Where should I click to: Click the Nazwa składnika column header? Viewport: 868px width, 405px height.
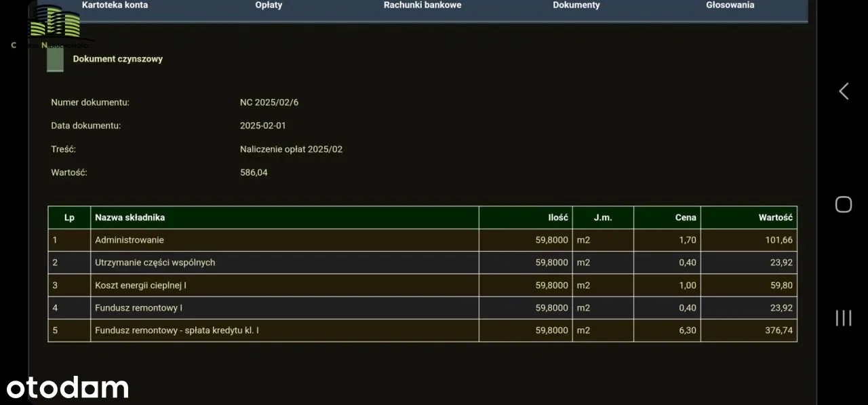coord(130,218)
